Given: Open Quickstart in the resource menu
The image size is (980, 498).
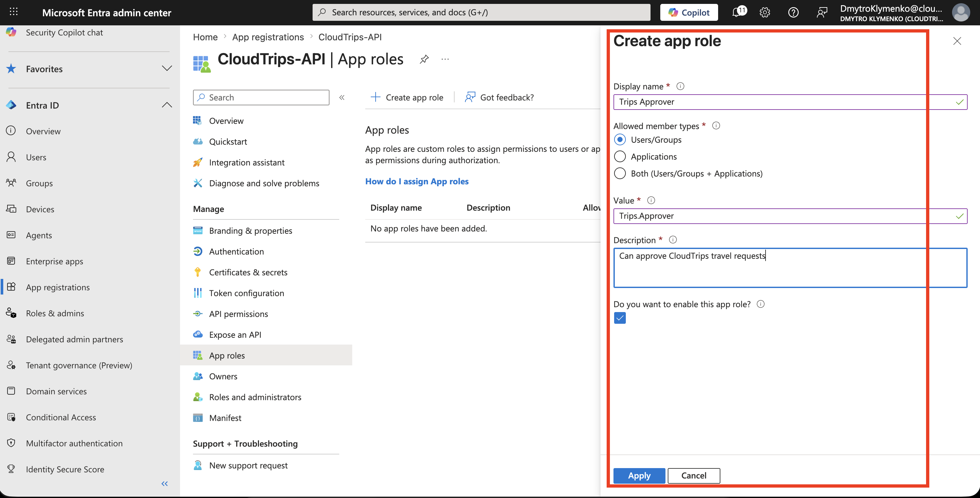Looking at the screenshot, I should [x=228, y=142].
